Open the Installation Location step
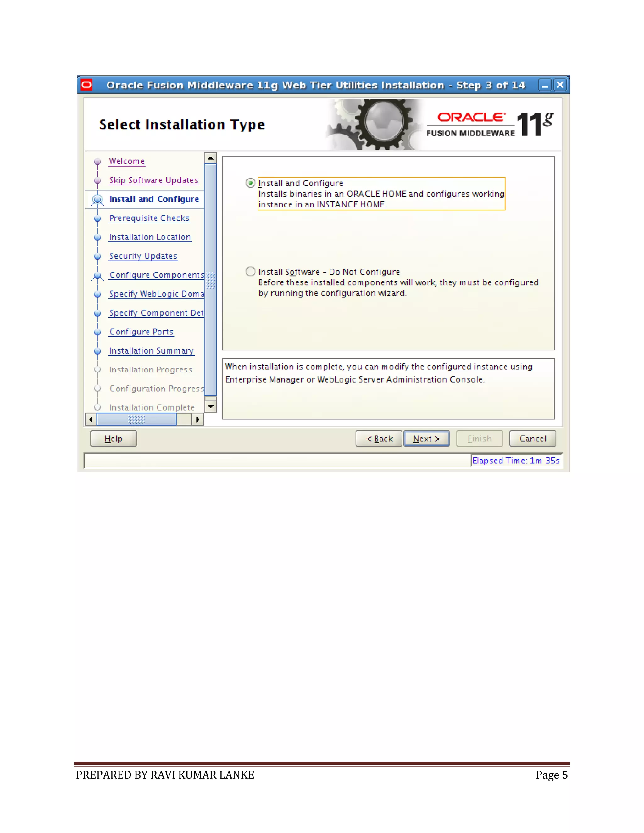The height and width of the screenshot is (833, 644). pos(150,237)
